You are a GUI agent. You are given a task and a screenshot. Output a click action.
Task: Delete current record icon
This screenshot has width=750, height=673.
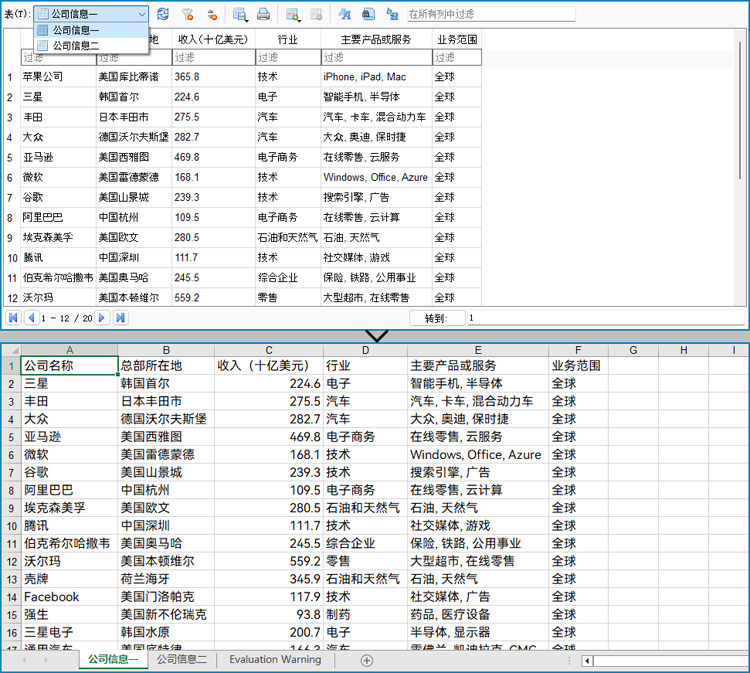pyautogui.click(x=316, y=14)
